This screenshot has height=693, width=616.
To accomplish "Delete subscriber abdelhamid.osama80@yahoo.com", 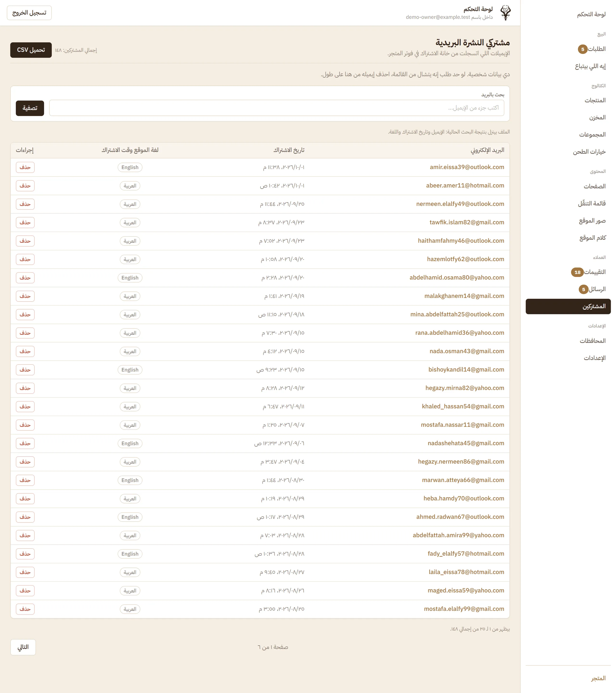I will click(x=25, y=278).
